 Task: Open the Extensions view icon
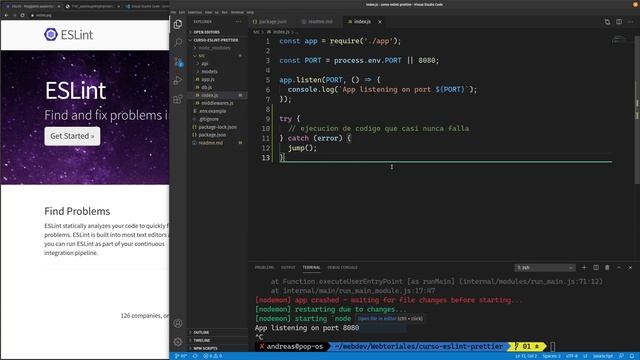click(178, 99)
